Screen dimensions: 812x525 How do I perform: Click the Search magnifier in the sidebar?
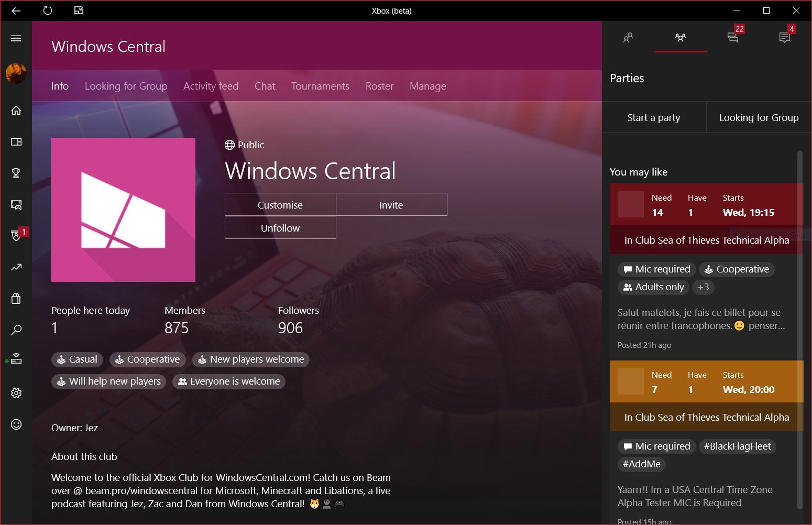(x=16, y=330)
